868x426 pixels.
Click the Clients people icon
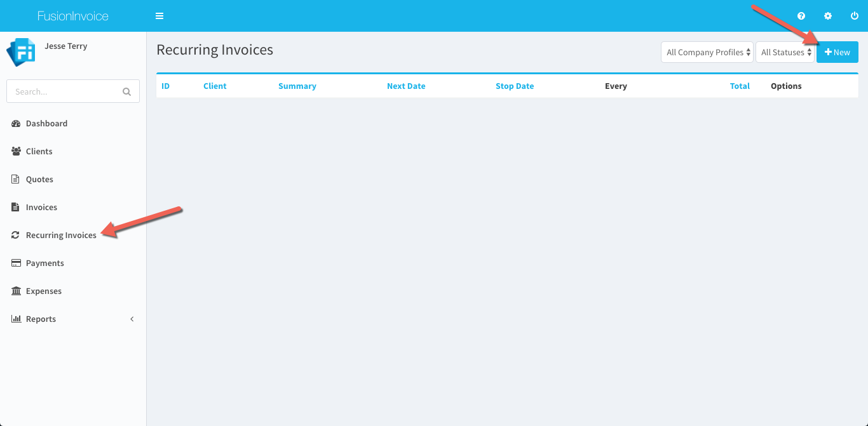point(16,151)
